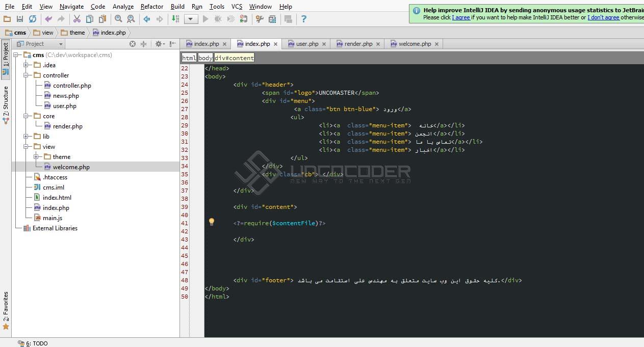Open the Project view type dropdown
Screen dimensions: 644x347
point(39,44)
